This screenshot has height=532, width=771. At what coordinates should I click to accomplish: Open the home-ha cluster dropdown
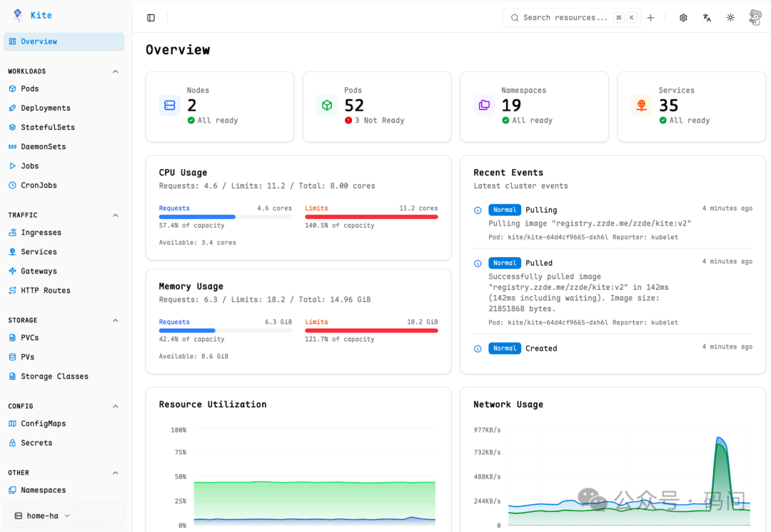pyautogui.click(x=64, y=516)
